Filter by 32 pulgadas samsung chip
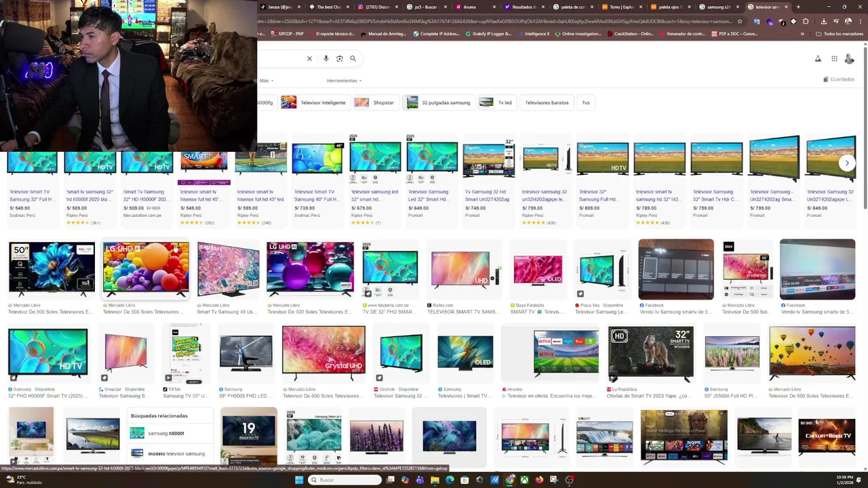The width and height of the screenshot is (868, 488). click(x=438, y=102)
